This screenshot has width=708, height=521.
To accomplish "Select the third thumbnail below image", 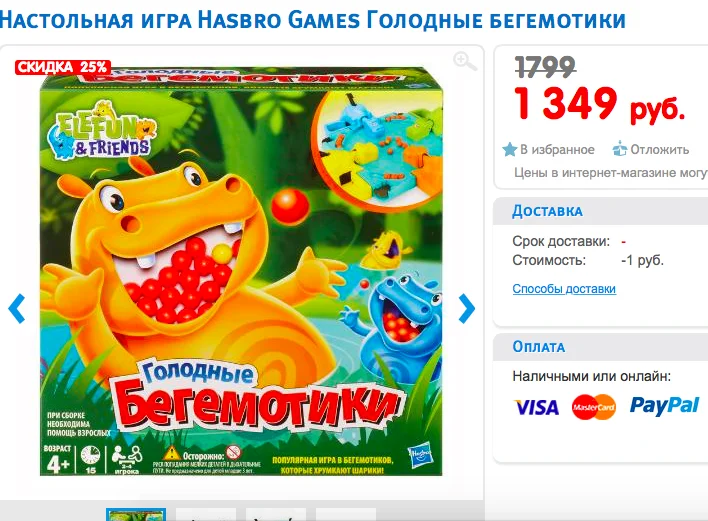I will [x=276, y=514].
